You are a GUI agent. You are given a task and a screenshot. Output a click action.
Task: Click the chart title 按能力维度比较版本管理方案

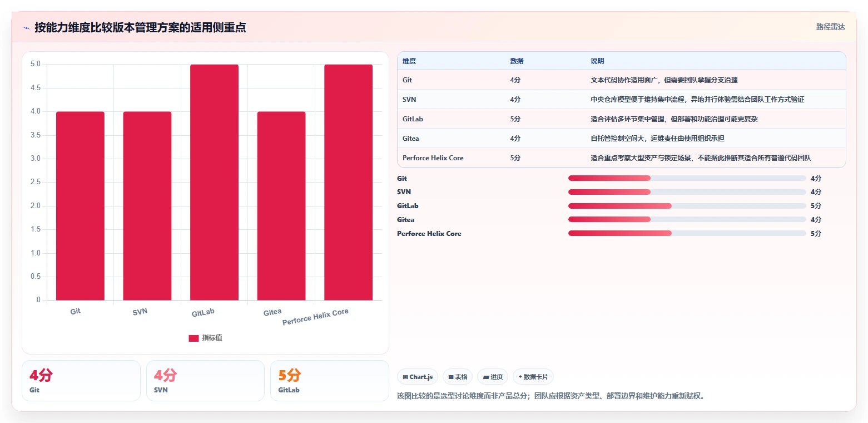click(140, 27)
